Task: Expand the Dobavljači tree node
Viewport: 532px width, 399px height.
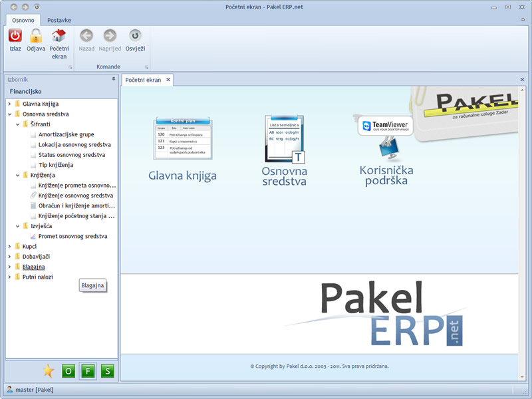Action: (10, 257)
